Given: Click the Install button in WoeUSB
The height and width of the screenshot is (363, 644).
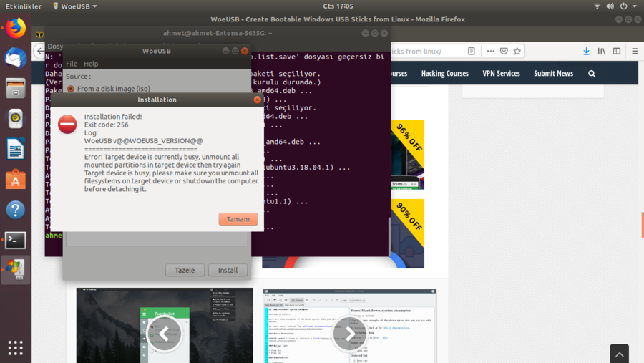Looking at the screenshot, I should pyautogui.click(x=228, y=270).
